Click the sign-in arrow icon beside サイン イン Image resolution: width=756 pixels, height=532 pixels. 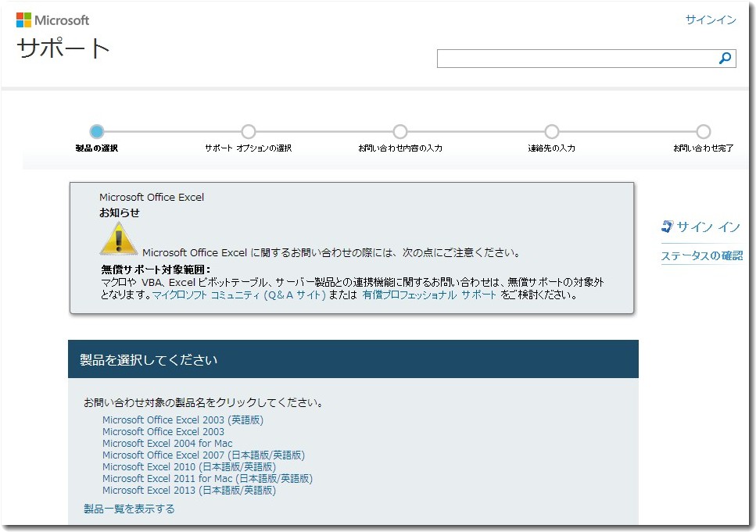[668, 226]
